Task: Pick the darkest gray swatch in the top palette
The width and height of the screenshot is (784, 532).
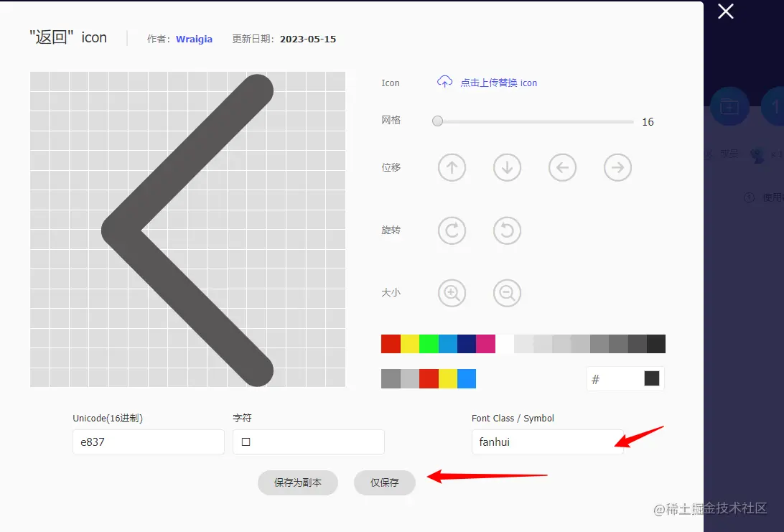Action: (x=656, y=344)
